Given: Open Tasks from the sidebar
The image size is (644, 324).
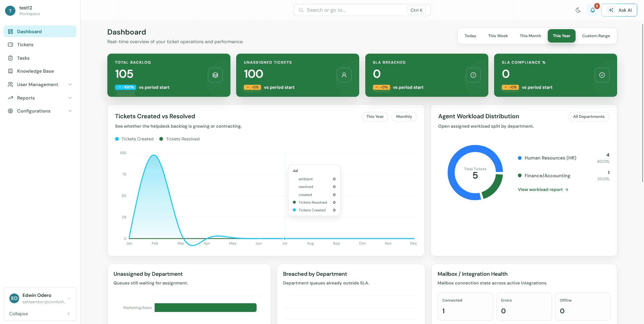Looking at the screenshot, I should 40,58.
